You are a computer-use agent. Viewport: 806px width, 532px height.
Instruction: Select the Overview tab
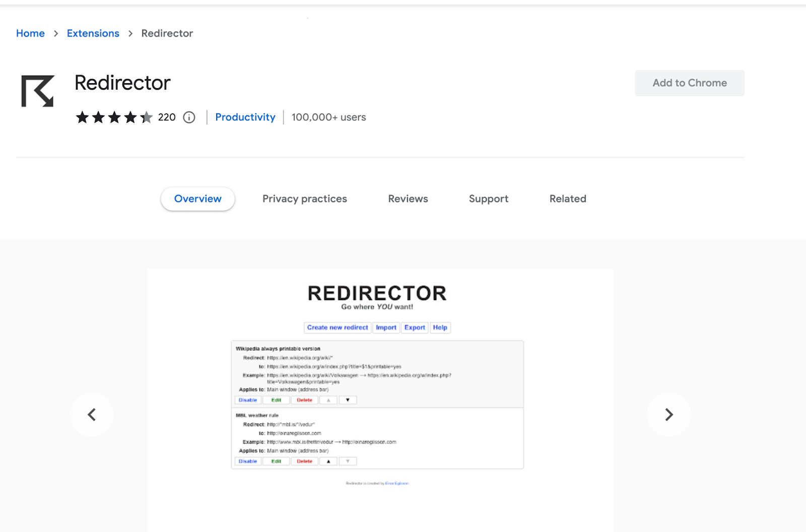[197, 199]
